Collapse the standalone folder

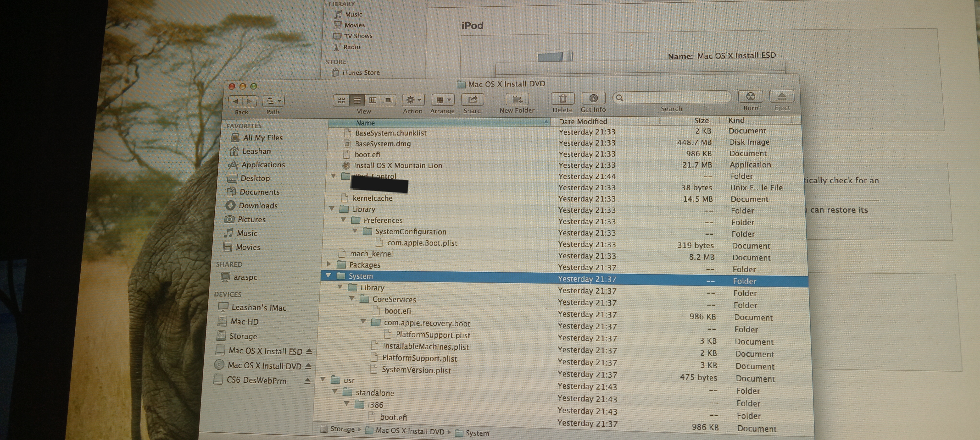(335, 392)
